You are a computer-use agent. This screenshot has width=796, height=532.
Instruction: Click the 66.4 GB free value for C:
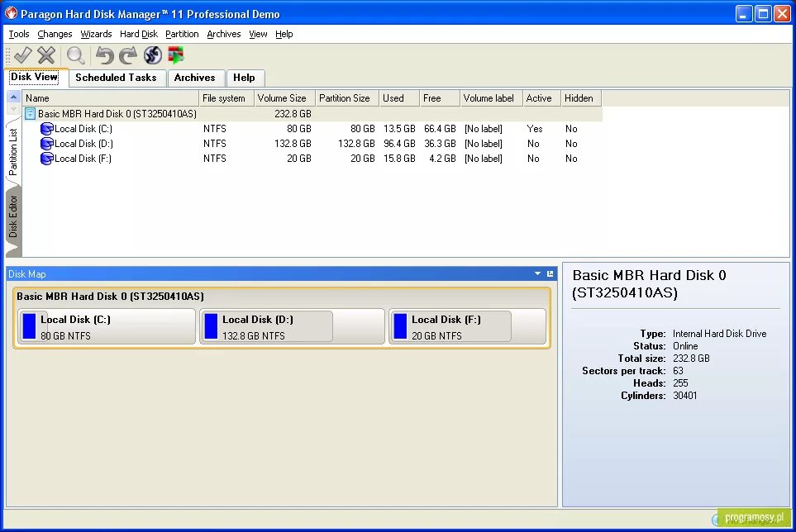(x=440, y=129)
